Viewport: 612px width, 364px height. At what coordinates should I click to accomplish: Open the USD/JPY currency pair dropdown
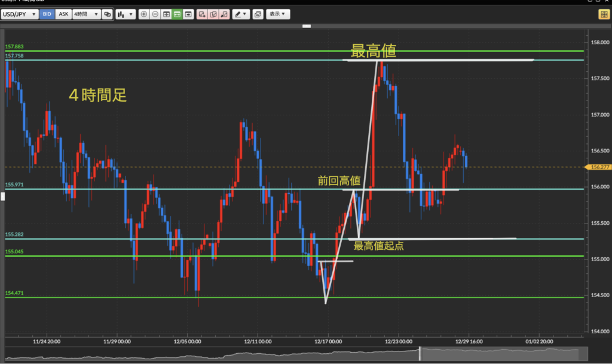tap(19, 14)
